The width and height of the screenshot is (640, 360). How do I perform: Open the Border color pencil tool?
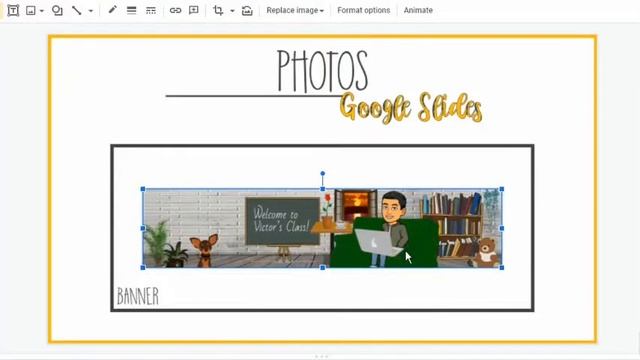112,10
